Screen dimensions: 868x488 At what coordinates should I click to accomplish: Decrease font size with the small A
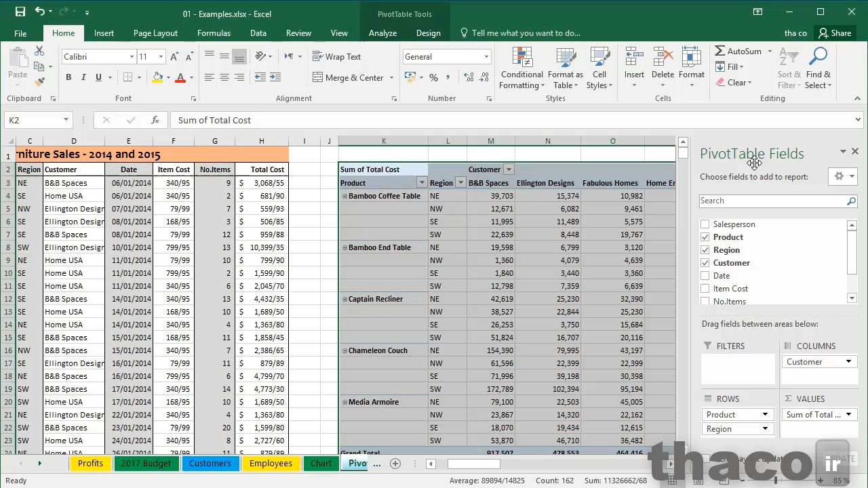coord(189,57)
